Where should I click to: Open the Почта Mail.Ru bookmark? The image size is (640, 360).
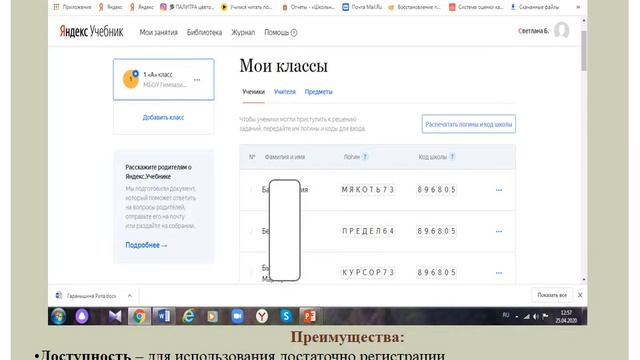362,7
